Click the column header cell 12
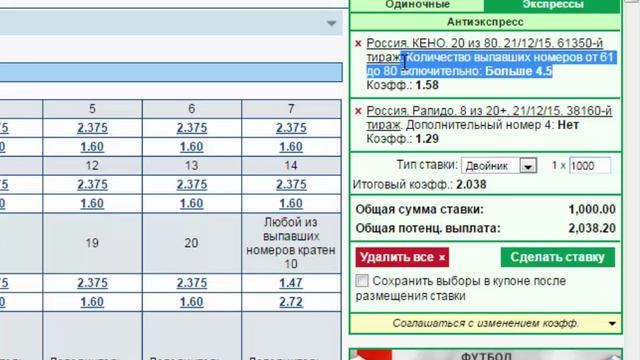The height and width of the screenshot is (360, 640). [x=92, y=166]
